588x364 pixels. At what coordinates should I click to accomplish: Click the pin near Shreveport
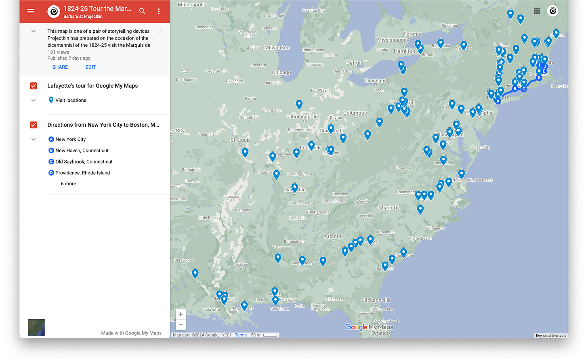(195, 274)
